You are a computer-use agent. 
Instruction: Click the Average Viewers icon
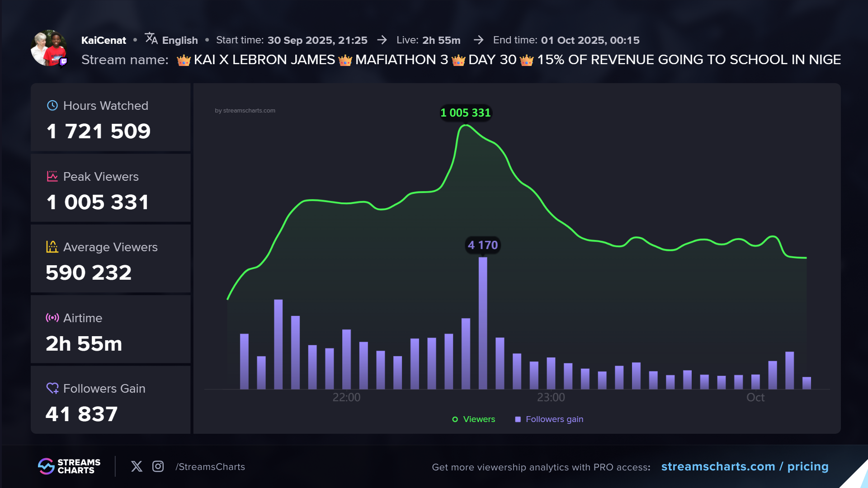pos(52,247)
